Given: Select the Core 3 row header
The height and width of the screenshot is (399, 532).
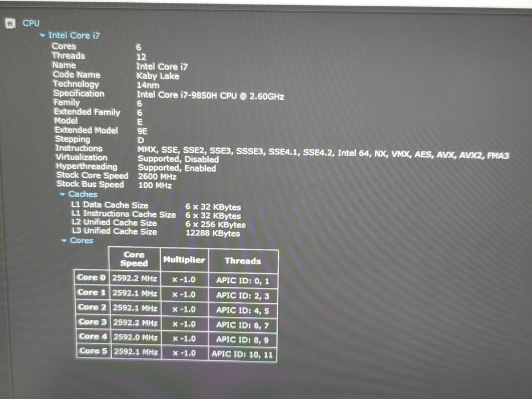Looking at the screenshot, I should (92, 321).
